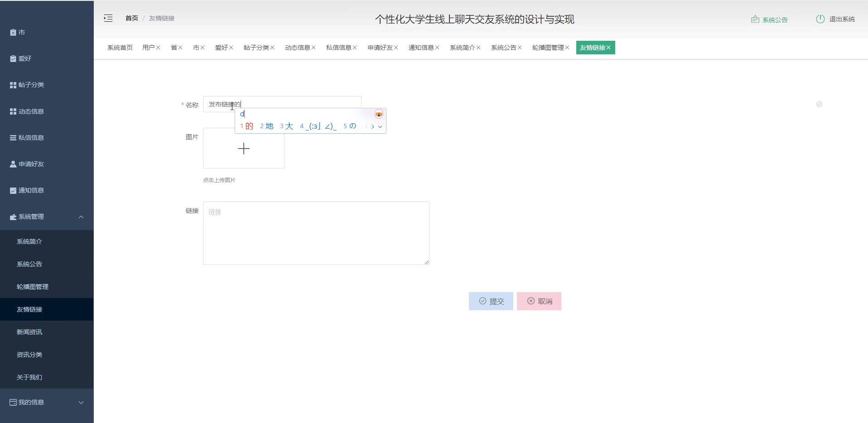Click the input method emoji icon
Screen dimensions: 868x423
(x=379, y=114)
